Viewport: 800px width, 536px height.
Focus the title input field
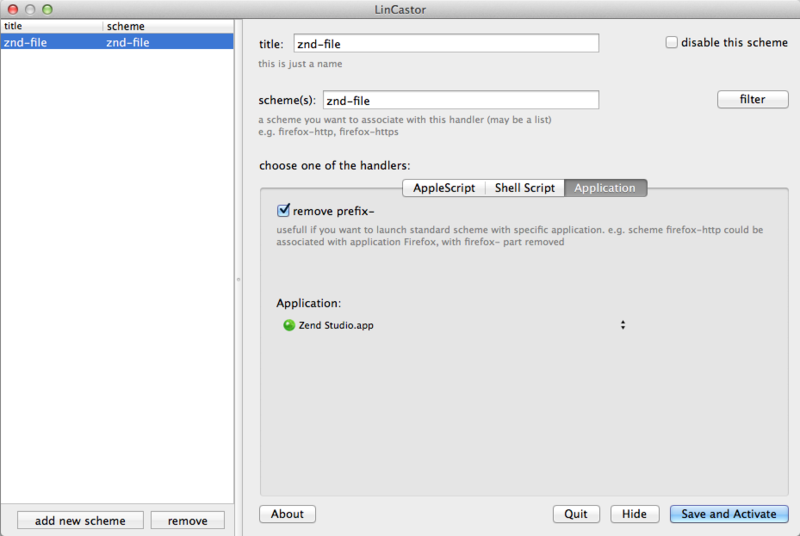(446, 43)
